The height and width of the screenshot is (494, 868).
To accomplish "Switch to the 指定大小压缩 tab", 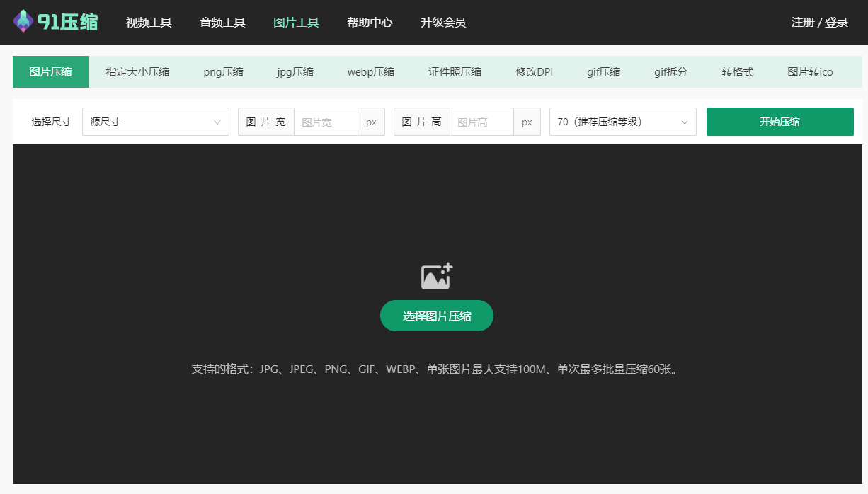I will 137,72.
